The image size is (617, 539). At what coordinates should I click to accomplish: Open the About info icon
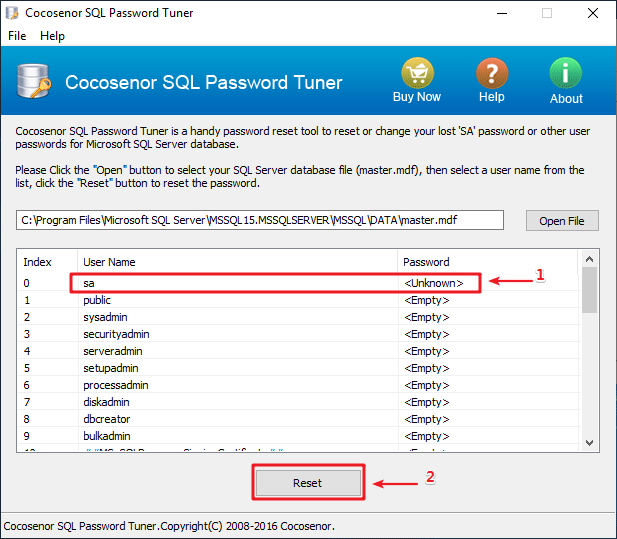click(x=565, y=73)
